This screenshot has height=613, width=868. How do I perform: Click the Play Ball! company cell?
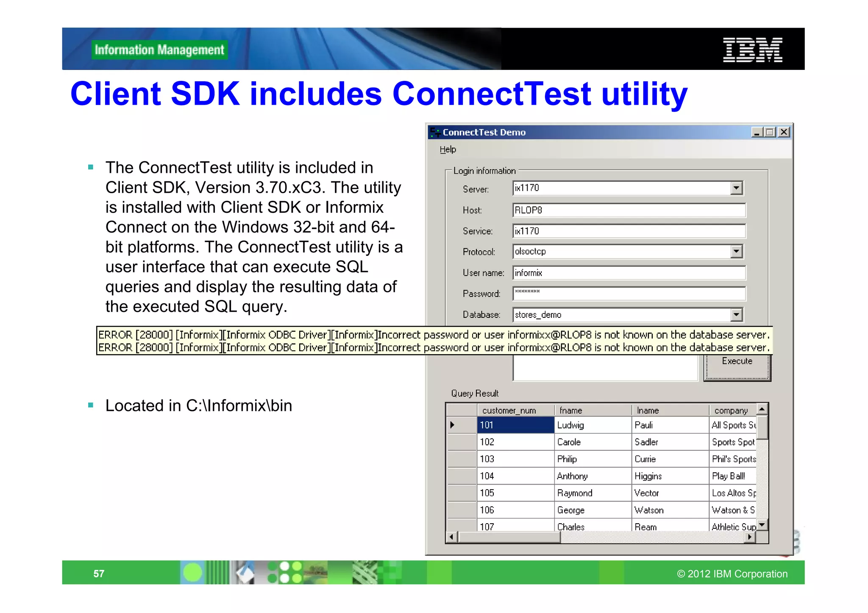click(733, 476)
